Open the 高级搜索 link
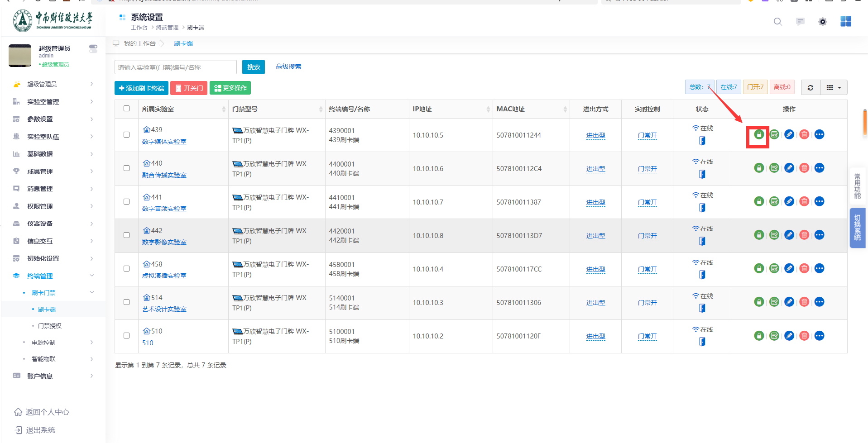 click(x=288, y=67)
